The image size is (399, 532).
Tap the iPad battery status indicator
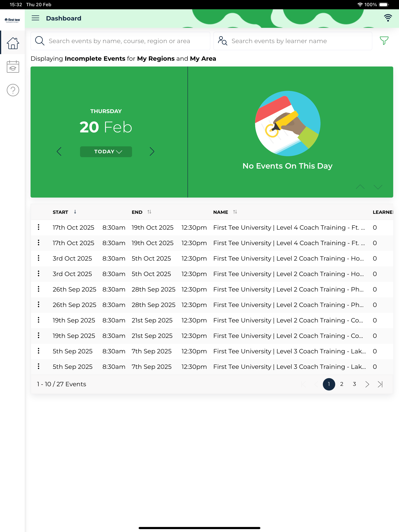[384, 5]
